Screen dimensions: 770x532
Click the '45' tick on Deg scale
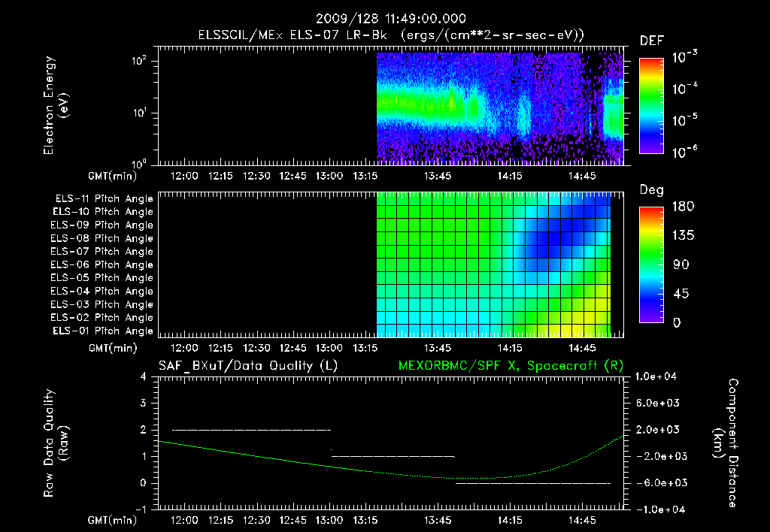(x=681, y=294)
